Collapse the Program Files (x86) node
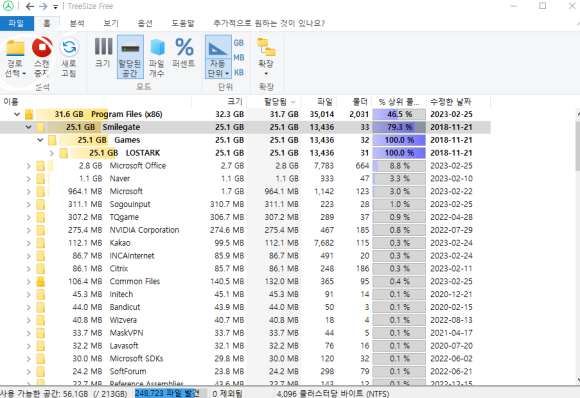Image resolution: width=580 pixels, height=398 pixels. coord(17,114)
